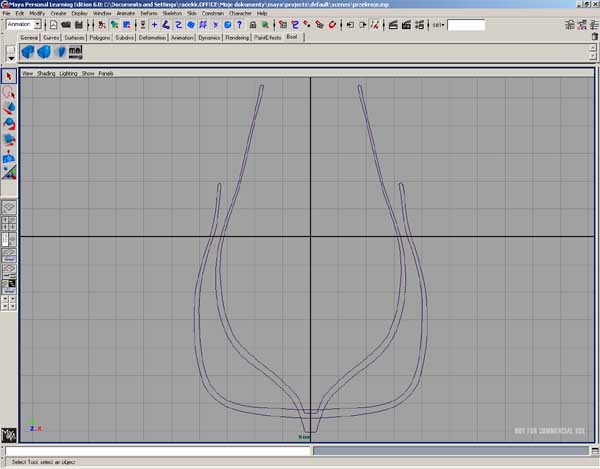Click the Save Scene floppy icon
This screenshot has height=469, width=600.
79,25
